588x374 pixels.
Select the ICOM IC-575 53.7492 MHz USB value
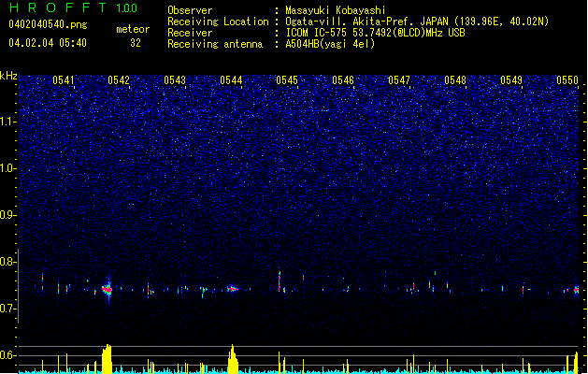375,33
